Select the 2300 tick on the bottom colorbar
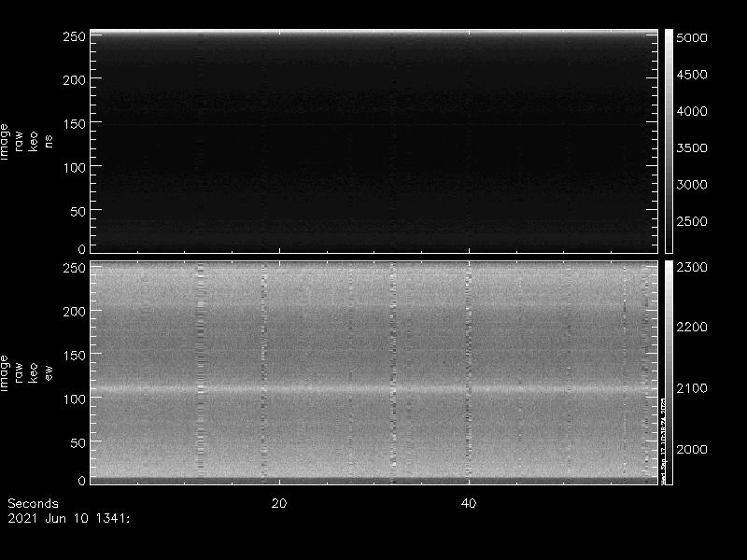This screenshot has width=747, height=560. pyautogui.click(x=692, y=268)
